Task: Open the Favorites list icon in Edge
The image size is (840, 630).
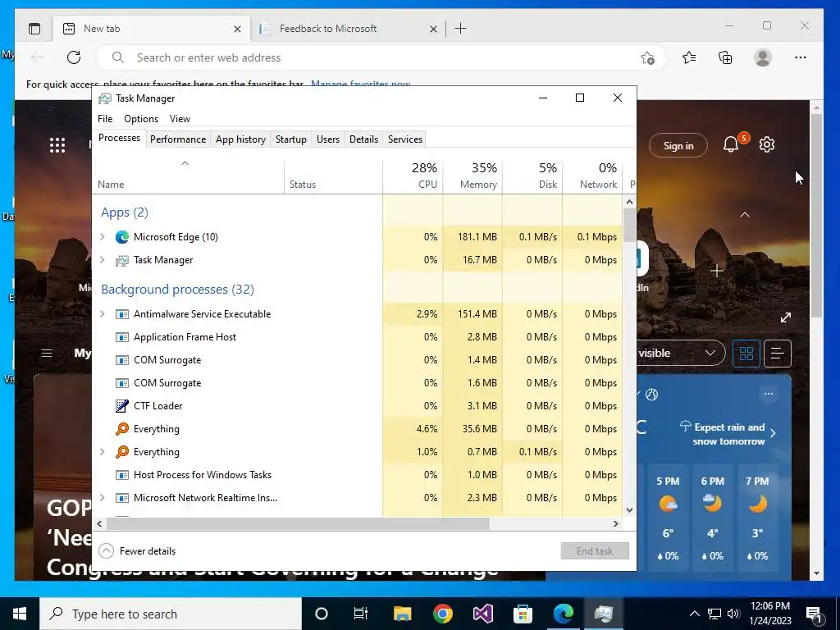Action: pyautogui.click(x=689, y=58)
